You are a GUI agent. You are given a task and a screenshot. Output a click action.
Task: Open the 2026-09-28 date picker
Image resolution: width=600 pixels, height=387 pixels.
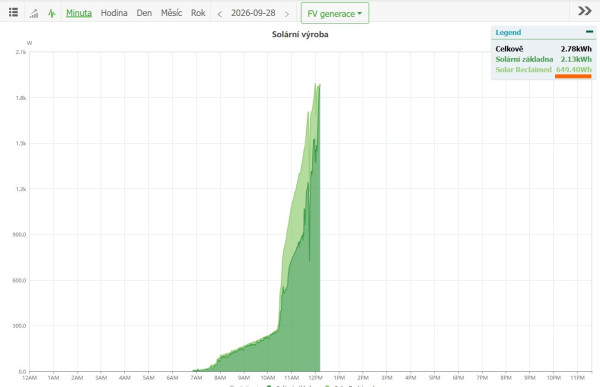click(x=253, y=13)
